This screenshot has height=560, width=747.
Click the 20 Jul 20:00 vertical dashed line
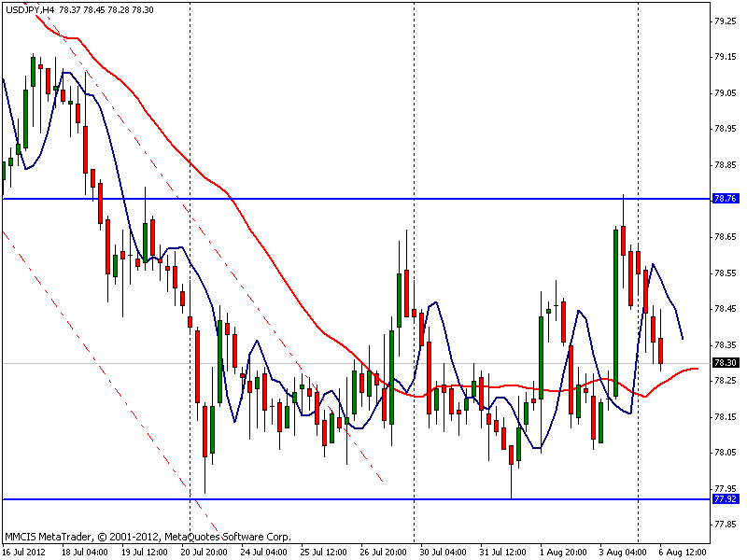click(190, 273)
